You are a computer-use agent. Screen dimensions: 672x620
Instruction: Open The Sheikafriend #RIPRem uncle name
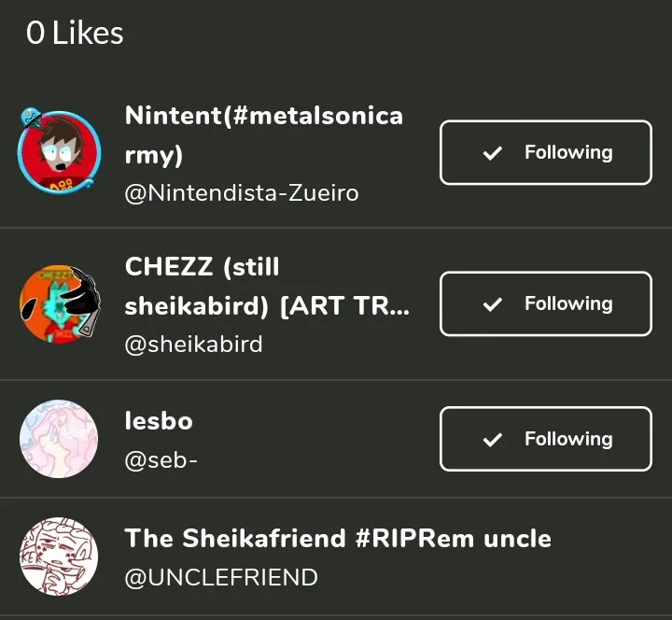click(338, 539)
